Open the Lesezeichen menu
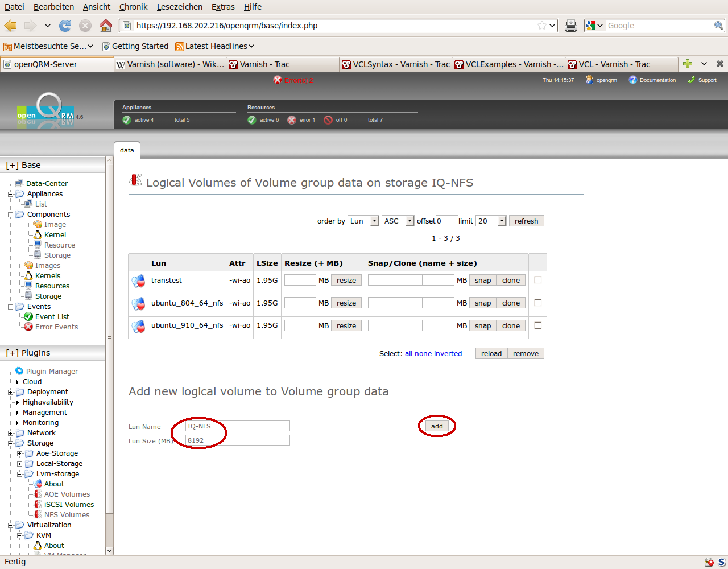Image resolution: width=728 pixels, height=569 pixels. pyautogui.click(x=179, y=7)
